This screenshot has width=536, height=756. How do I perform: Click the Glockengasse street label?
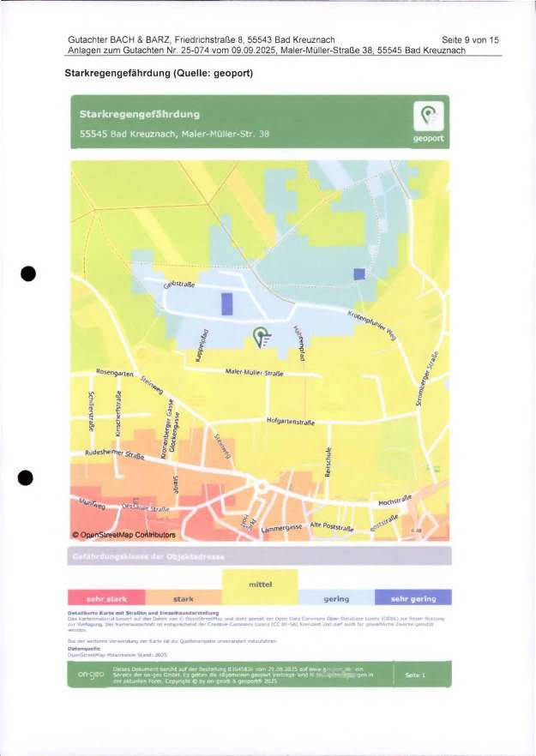coord(175,431)
